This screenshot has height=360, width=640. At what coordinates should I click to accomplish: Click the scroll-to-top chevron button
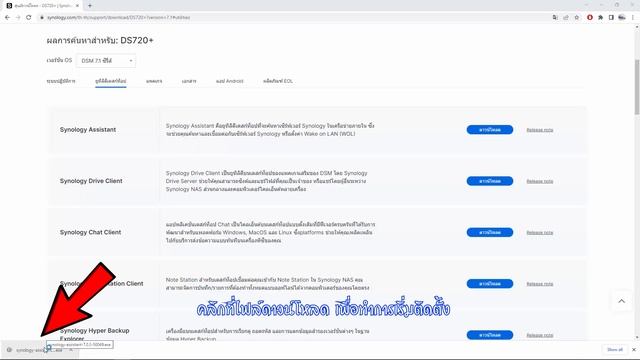click(622, 301)
